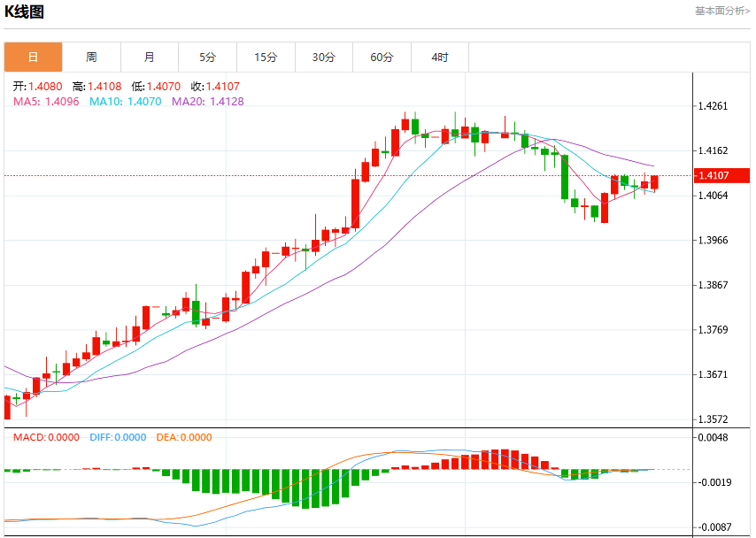The height and width of the screenshot is (538, 756).
Task: Open the 15分 interval tab
Action: click(266, 57)
